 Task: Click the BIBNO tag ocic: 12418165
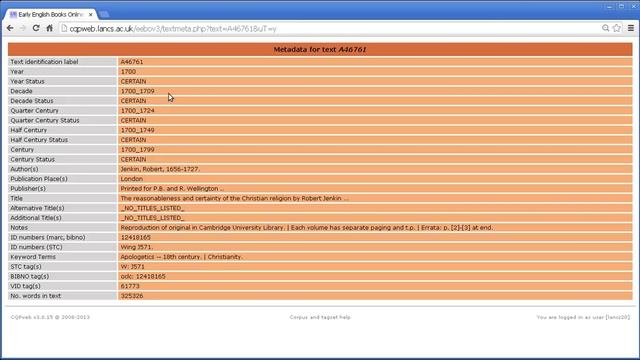143,276
